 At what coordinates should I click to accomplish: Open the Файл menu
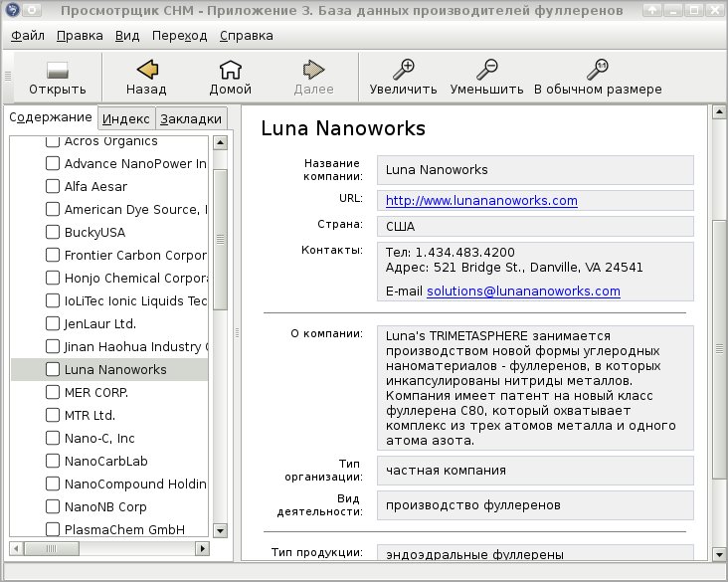[28, 36]
